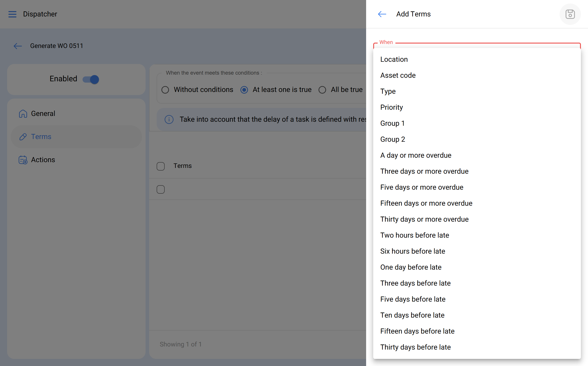This screenshot has height=366, width=588.
Task: Go back using arrow beside Generate WO 0511
Action: [18, 46]
